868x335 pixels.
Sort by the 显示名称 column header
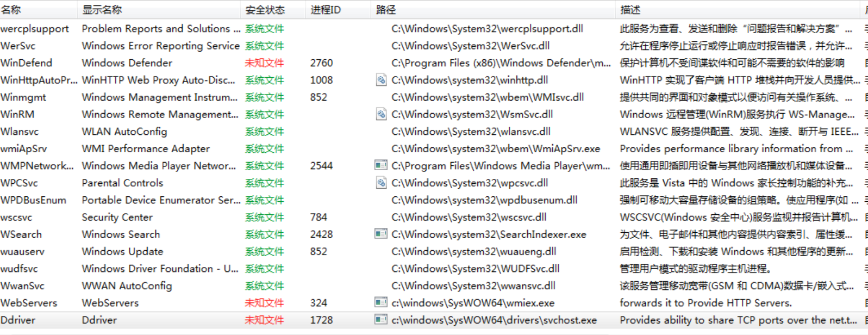[102, 10]
